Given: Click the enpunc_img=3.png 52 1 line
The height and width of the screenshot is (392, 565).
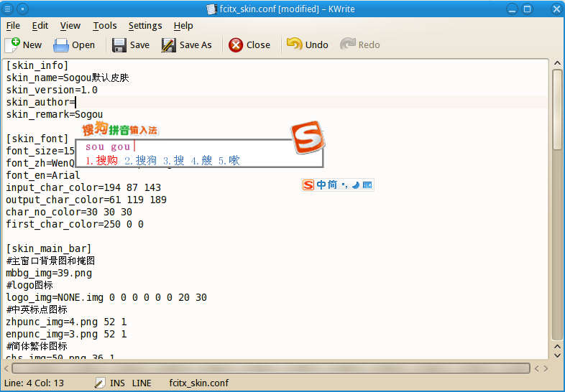Looking at the screenshot, I should click(x=66, y=335).
